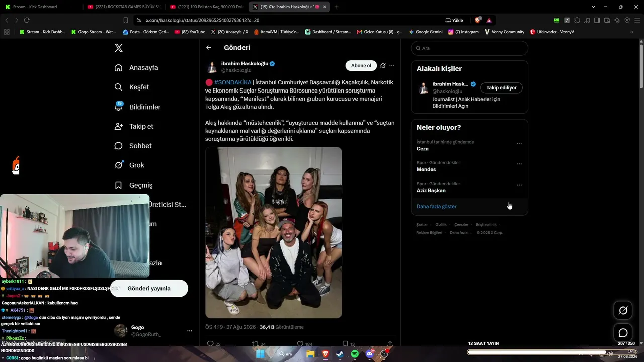Click the Ara search field on X
The width and height of the screenshot is (644, 362).
point(469,48)
